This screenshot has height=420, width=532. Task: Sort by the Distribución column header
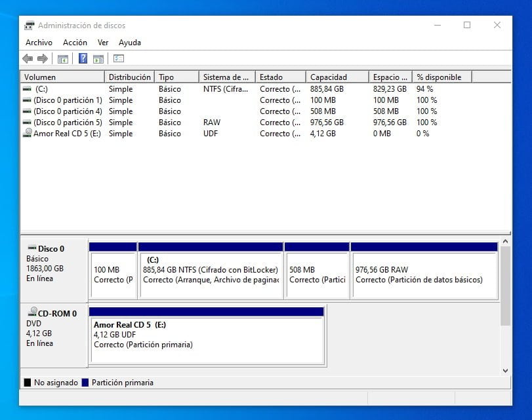pos(130,77)
